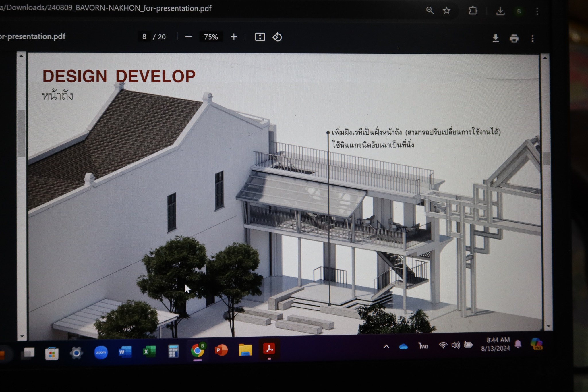588x392 pixels.
Task: Bookmark this page with star icon
Action: pos(446,11)
